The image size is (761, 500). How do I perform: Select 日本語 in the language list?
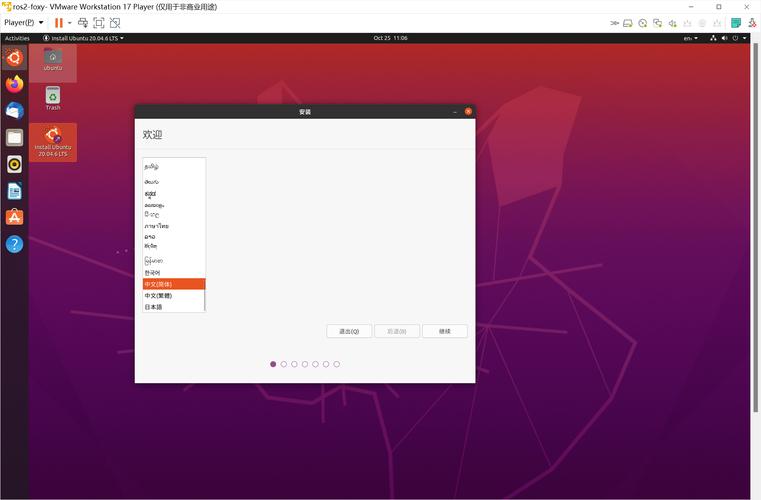[x=174, y=307]
